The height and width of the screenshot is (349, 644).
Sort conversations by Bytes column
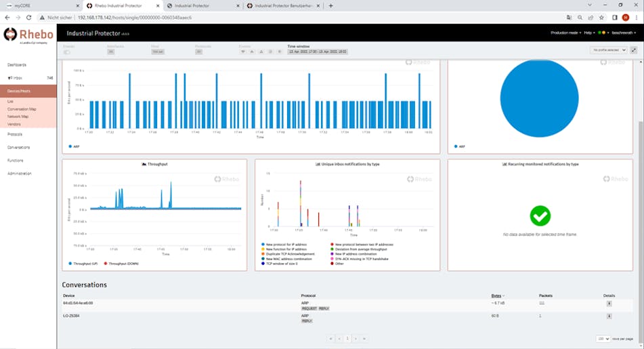[x=498, y=295]
